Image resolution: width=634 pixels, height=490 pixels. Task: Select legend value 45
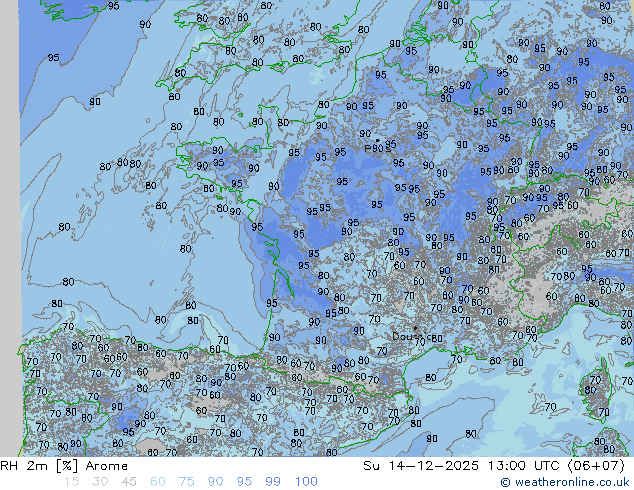click(x=129, y=482)
